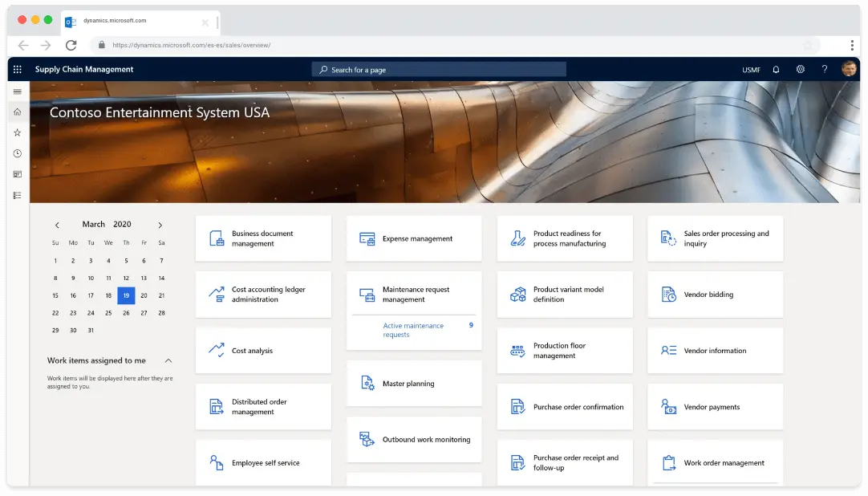Viewport: 868px width, 496px height.
Task: Open Workspaces icon in sidebar
Action: coord(18,174)
